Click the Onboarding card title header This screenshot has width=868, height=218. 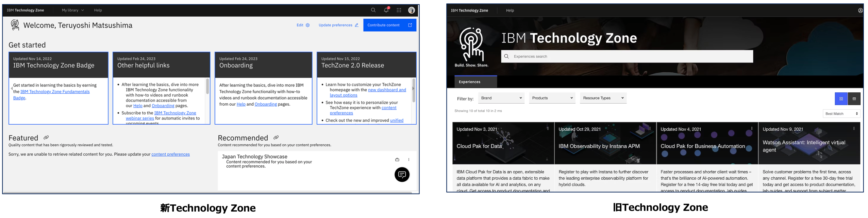[x=263, y=65]
